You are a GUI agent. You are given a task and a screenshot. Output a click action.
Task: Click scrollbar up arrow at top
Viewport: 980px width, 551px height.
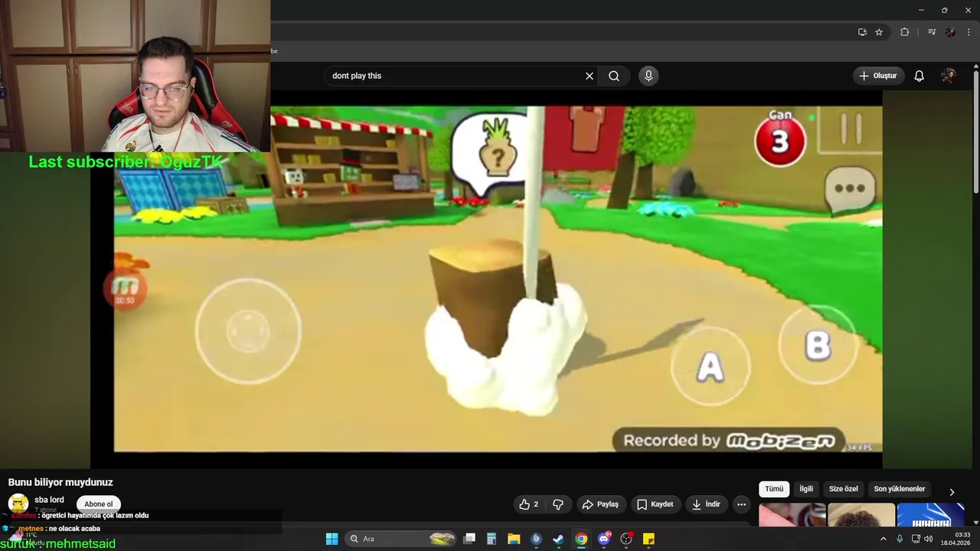(x=975, y=66)
